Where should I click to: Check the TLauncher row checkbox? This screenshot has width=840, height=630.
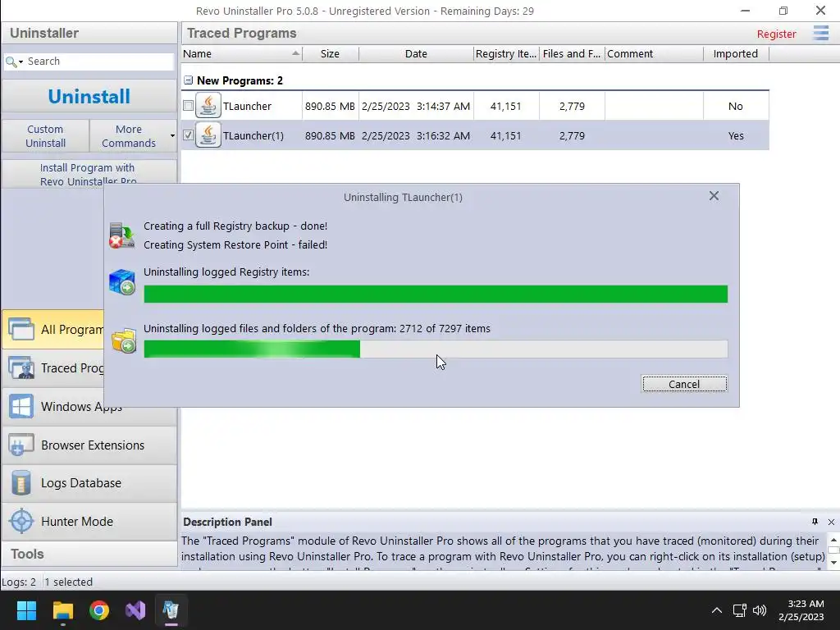[188, 106]
